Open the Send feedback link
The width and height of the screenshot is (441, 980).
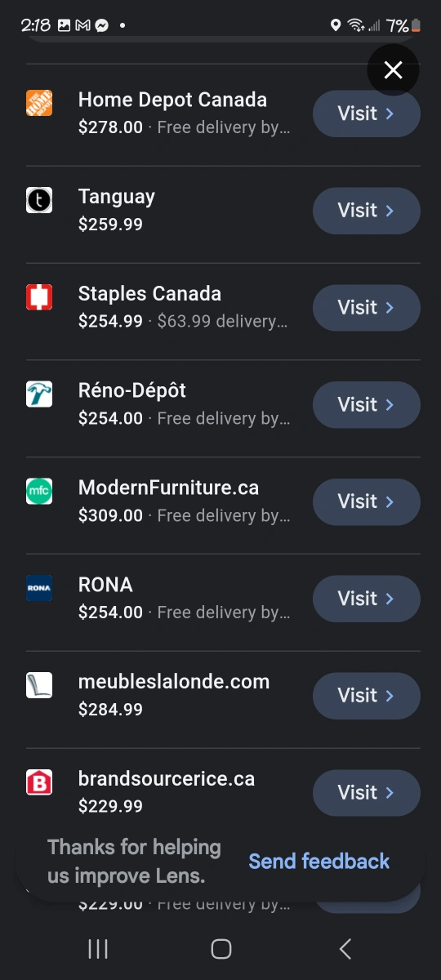tap(319, 862)
